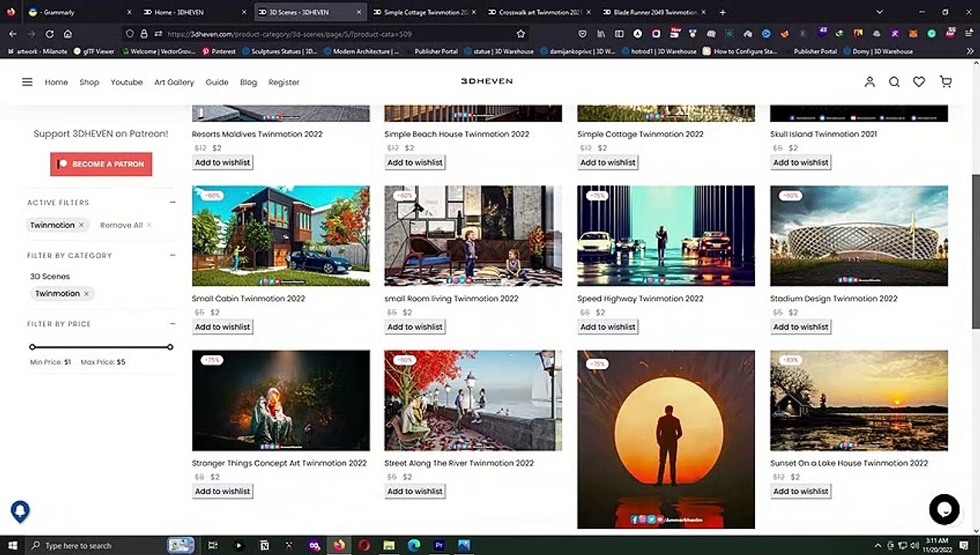Viewport: 980px width, 555px height.
Task: Collapse the Filter By Category section
Action: point(173,255)
